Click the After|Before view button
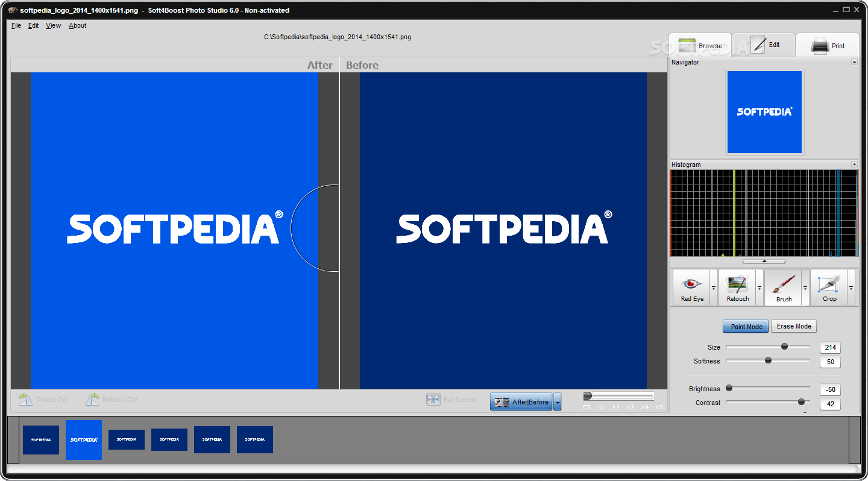Viewport: 868px width, 481px height. click(521, 402)
